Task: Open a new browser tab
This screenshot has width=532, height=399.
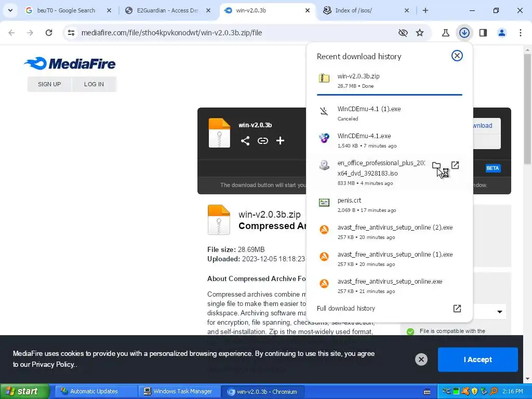Action: point(425,10)
